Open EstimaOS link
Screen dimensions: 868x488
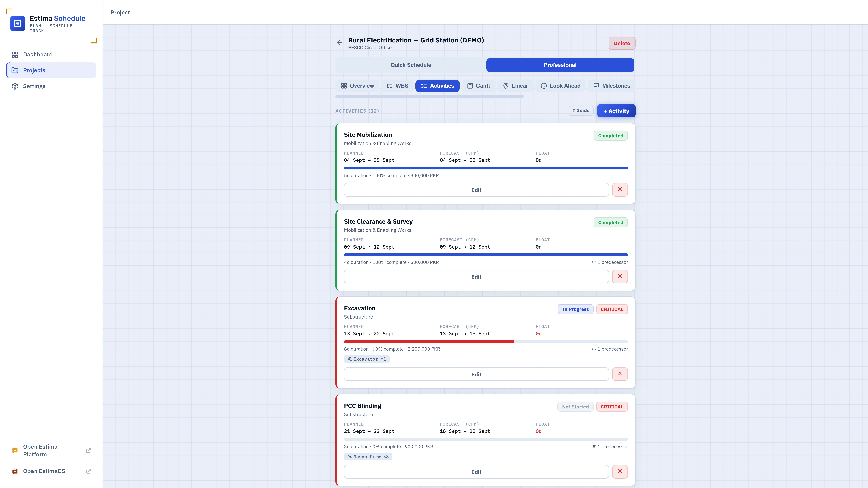click(x=51, y=471)
